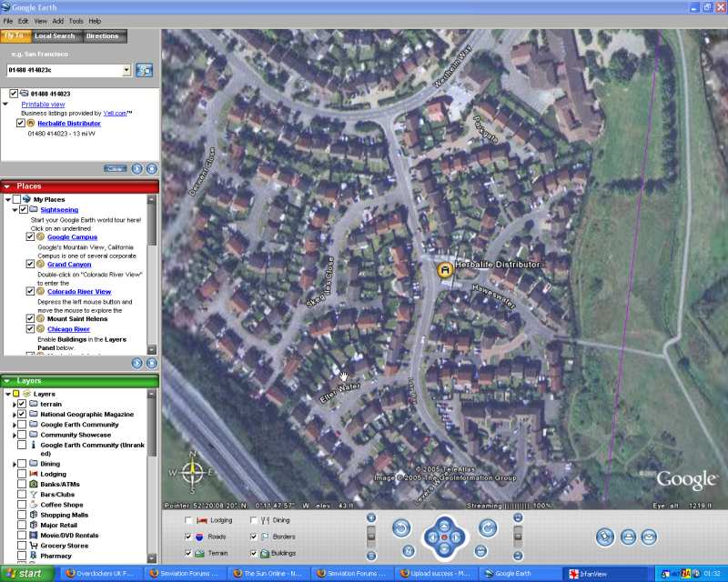The width and height of the screenshot is (728, 582).
Task: Click the small round button below rotate clockwise
Action: coord(481,551)
